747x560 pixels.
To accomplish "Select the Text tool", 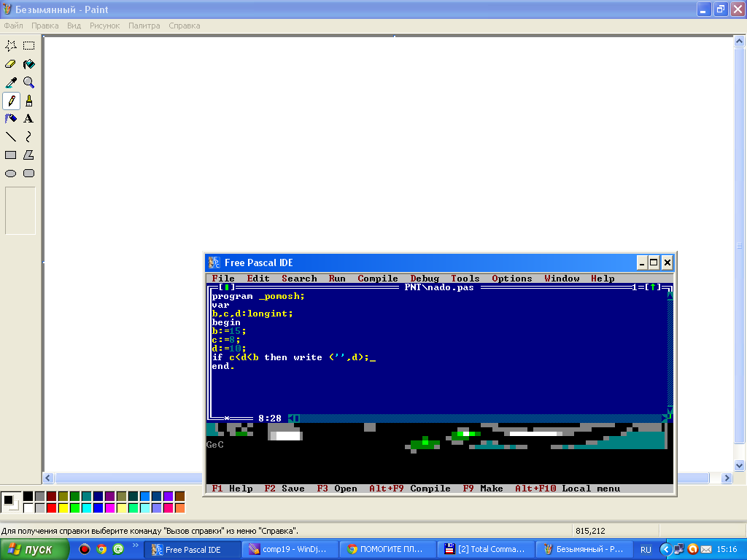I will [28, 118].
